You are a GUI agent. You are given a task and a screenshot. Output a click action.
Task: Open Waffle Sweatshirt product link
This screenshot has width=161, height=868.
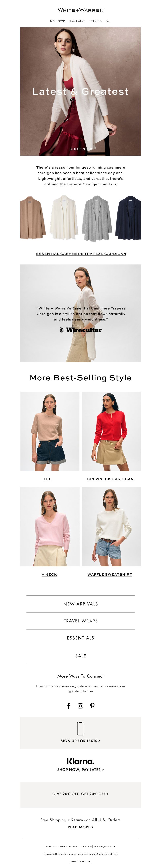click(x=110, y=574)
